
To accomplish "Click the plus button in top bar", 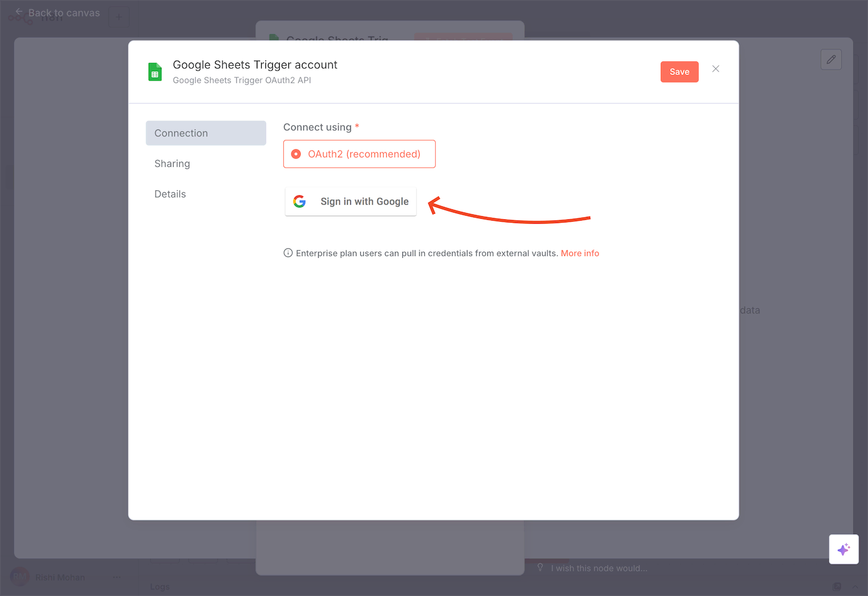I will 119,17.
